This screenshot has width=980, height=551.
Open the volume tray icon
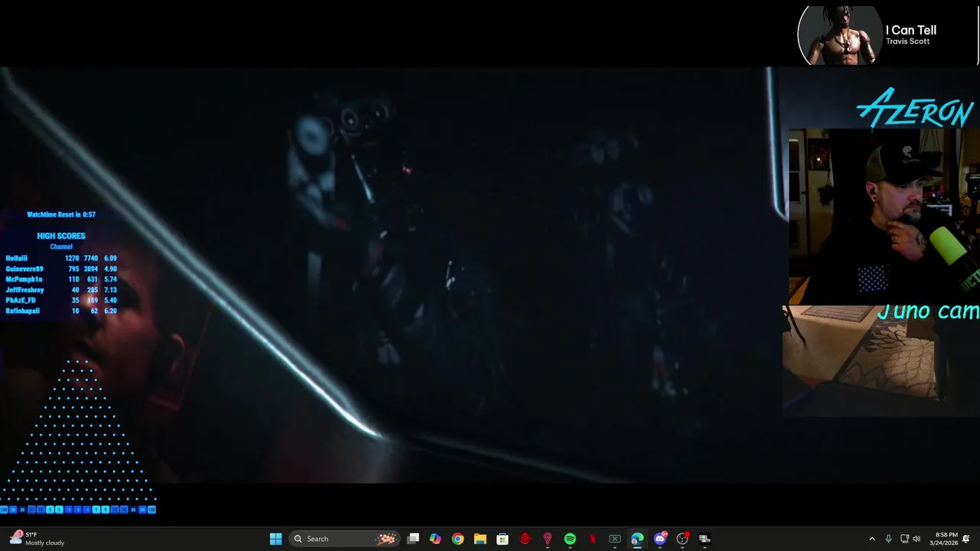[917, 539]
